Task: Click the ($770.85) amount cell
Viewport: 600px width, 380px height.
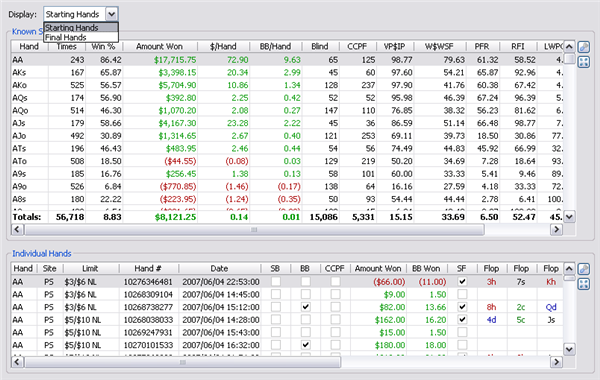Action: click(x=178, y=186)
